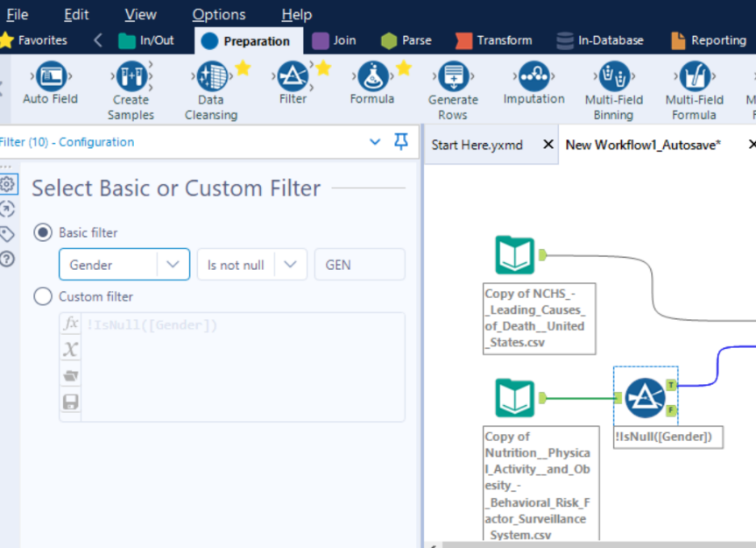Open the Gender field dropdown
The width and height of the screenshot is (756, 548).
(x=173, y=264)
